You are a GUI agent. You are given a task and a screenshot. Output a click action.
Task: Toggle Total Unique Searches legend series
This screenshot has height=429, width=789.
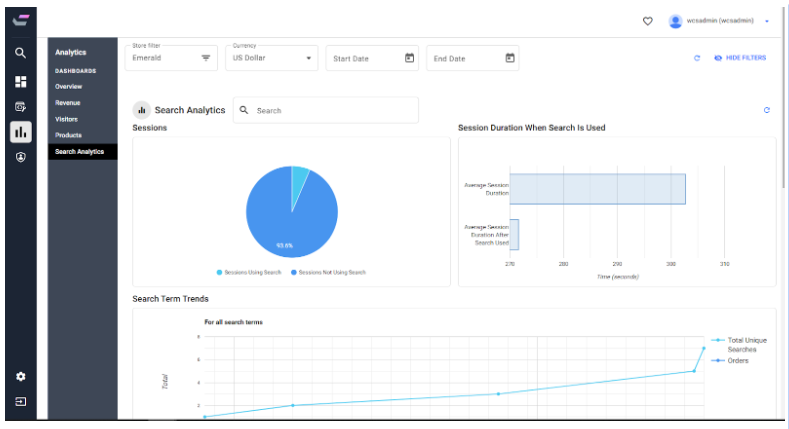pyautogui.click(x=739, y=345)
